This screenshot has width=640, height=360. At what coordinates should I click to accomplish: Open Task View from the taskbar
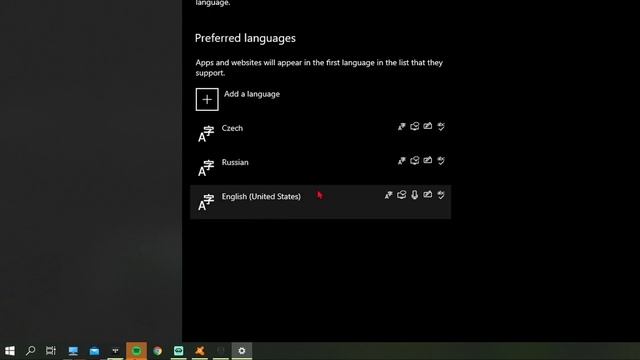click(x=51, y=351)
